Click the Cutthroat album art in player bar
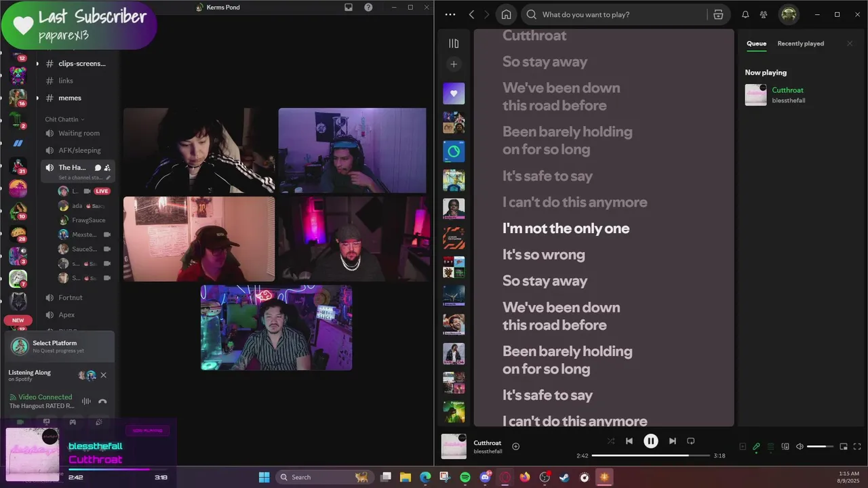 click(x=454, y=446)
